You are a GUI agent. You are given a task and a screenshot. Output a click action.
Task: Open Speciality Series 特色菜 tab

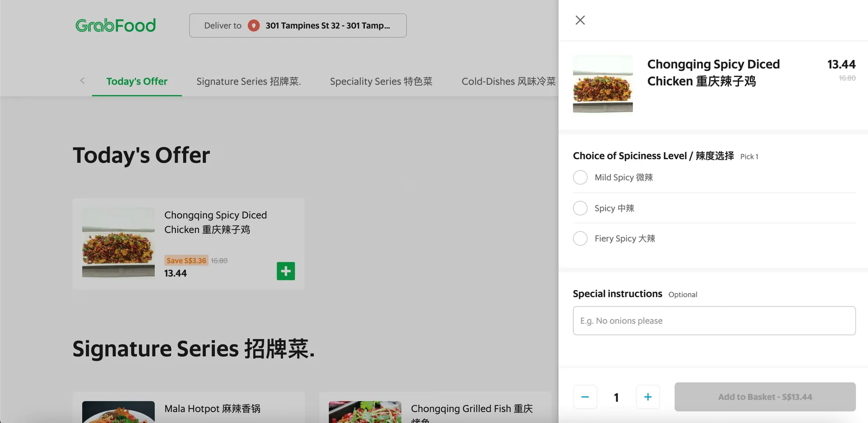[x=381, y=81]
